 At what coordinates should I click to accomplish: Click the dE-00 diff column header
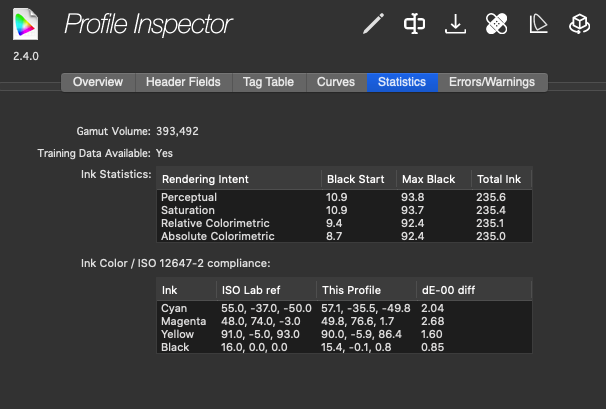[446, 290]
